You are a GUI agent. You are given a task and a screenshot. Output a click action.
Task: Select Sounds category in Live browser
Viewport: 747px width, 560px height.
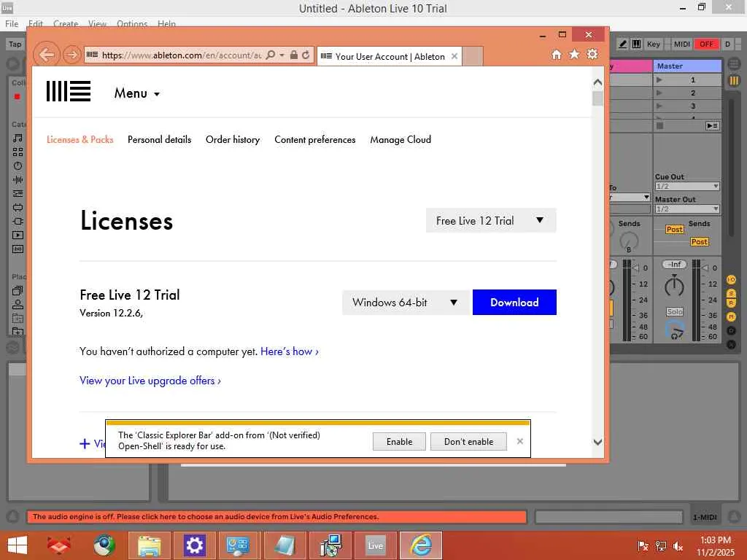pyautogui.click(x=18, y=138)
